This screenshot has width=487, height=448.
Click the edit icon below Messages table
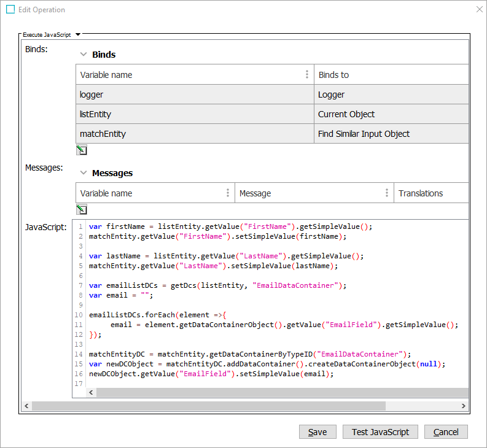point(81,209)
